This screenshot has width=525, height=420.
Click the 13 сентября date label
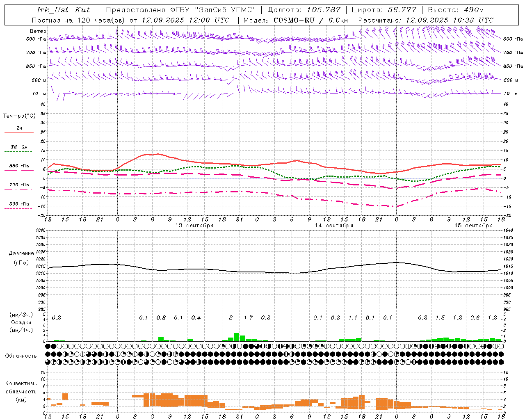[x=194, y=226]
